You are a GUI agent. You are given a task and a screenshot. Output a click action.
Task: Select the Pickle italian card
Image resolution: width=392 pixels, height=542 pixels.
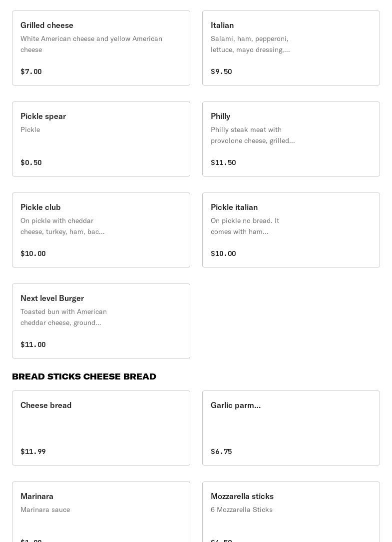tap(291, 230)
